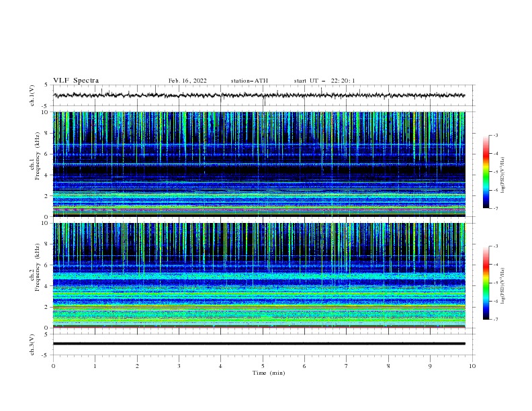Screen dimensions: 532x411
Task: Click the ch.1 voltage waveform trace panel
Action: coord(264,95)
